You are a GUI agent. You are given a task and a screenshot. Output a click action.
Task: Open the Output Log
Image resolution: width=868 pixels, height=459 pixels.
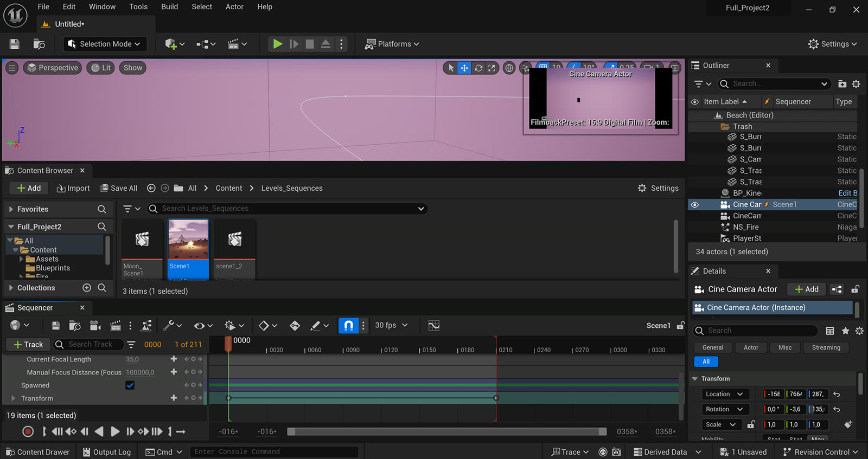click(106, 452)
